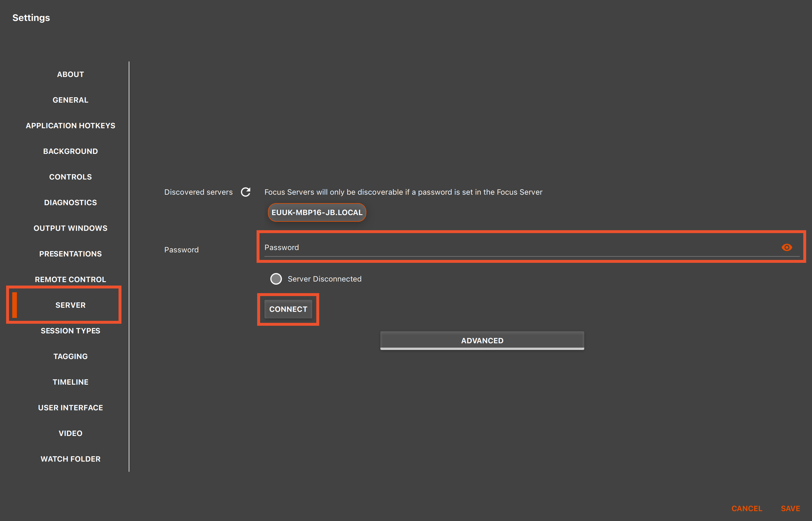812x521 pixels.
Task: Expand the ADVANCED section
Action: point(482,340)
